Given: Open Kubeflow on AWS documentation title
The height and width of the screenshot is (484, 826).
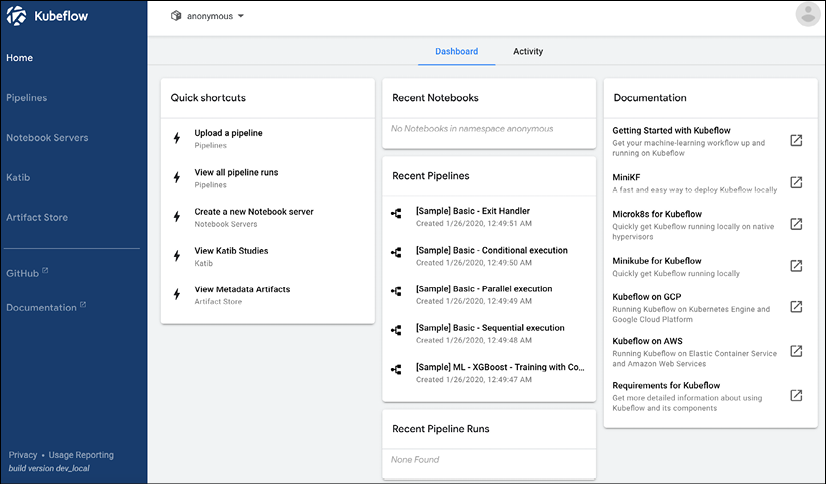Looking at the screenshot, I should 647,341.
